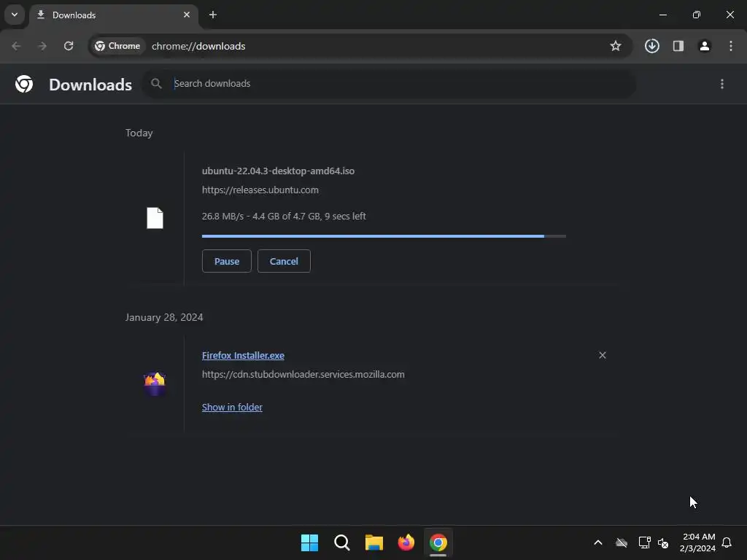Screen dimensions: 747x560
Task: Toggle the browser side panel icon
Action: point(678,46)
